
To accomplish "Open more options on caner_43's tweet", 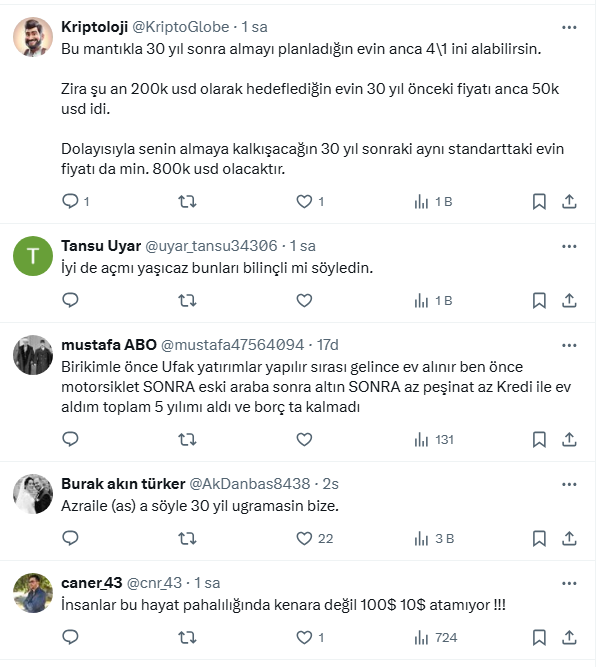I will pyautogui.click(x=569, y=582).
